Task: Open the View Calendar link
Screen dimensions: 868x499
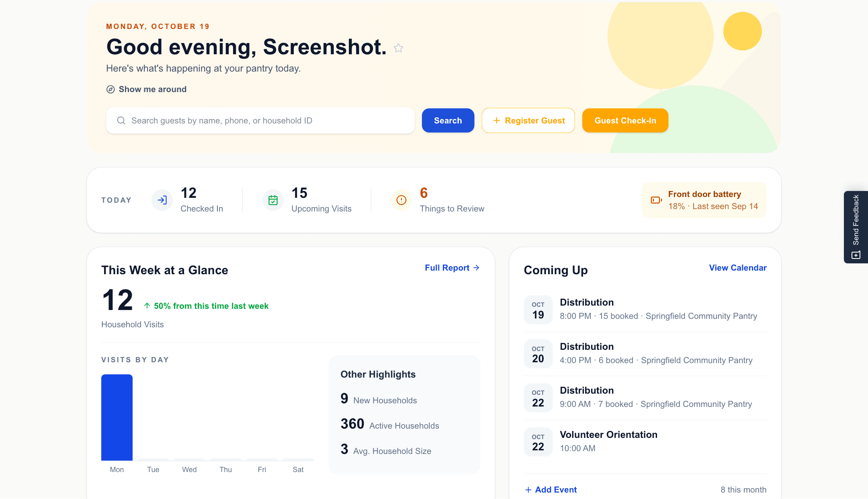Action: click(738, 268)
